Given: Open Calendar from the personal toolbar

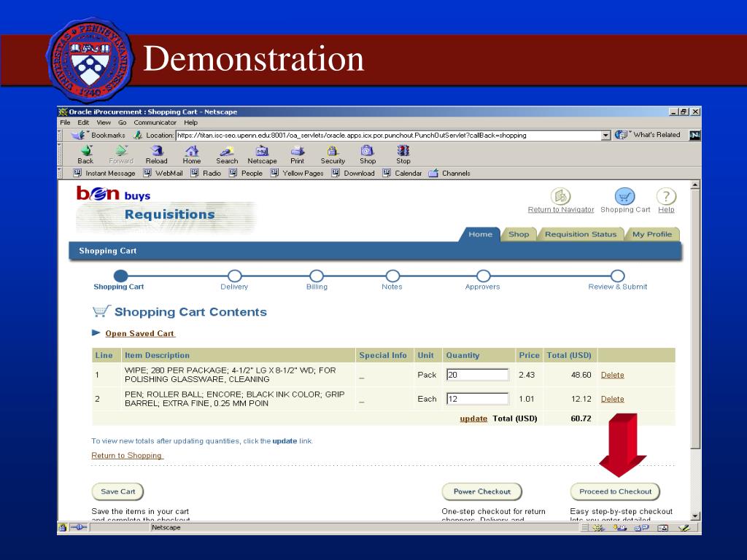Looking at the screenshot, I should click(403, 174).
